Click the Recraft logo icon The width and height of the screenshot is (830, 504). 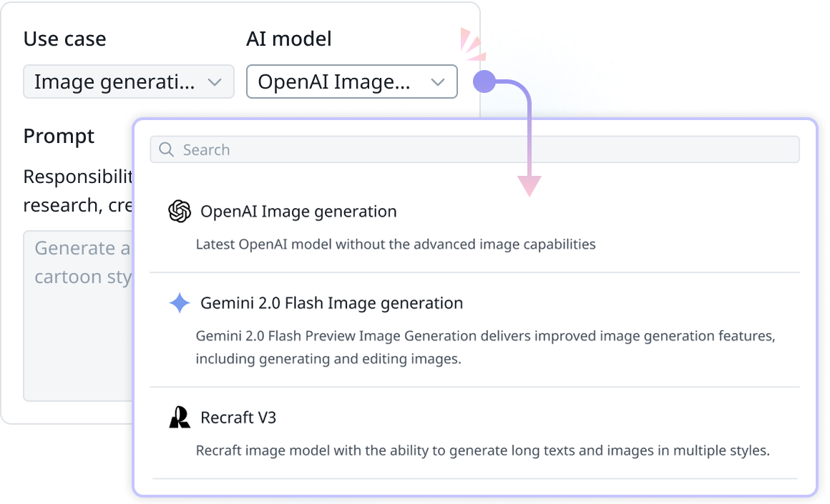pos(180,417)
